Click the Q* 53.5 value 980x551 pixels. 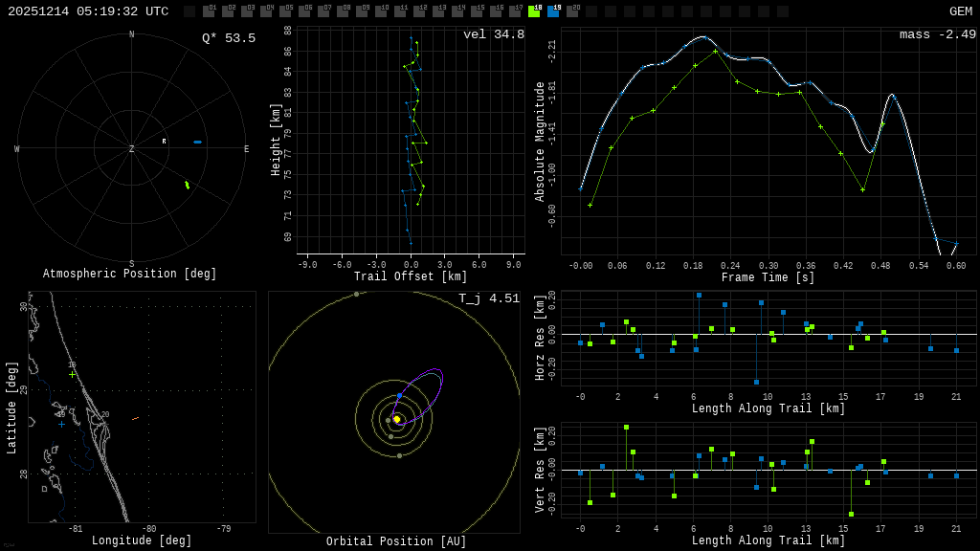coord(228,38)
